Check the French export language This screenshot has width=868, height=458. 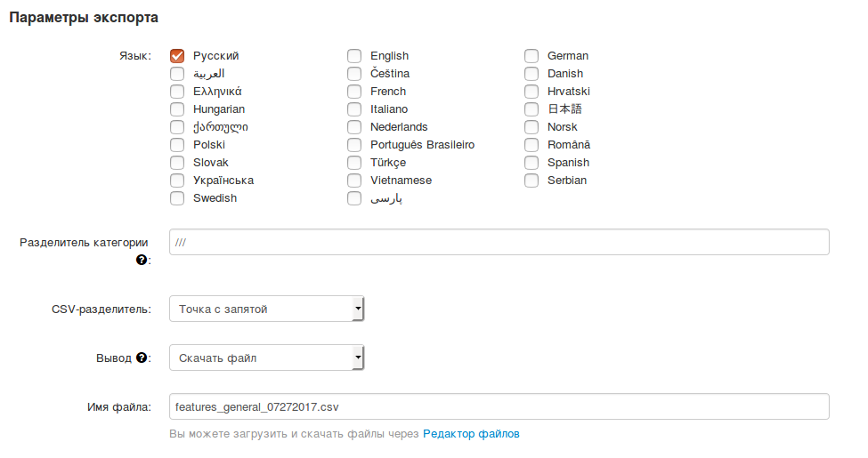[354, 92]
